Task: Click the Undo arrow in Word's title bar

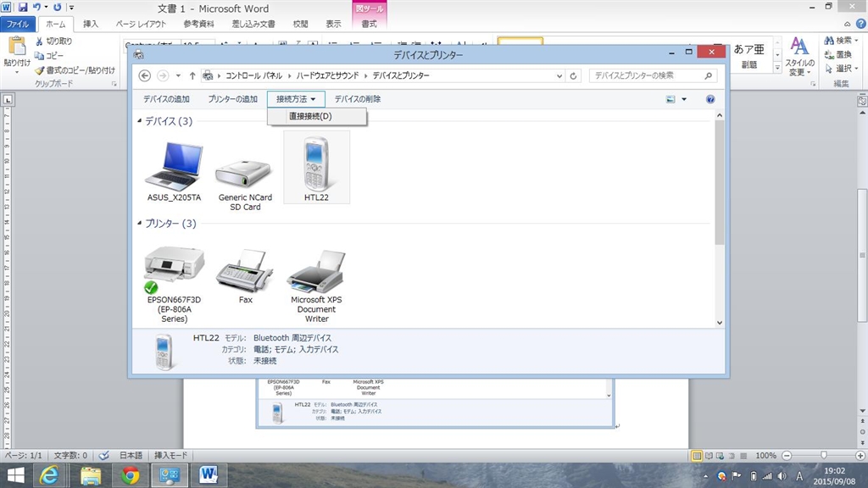Action: click(x=36, y=8)
